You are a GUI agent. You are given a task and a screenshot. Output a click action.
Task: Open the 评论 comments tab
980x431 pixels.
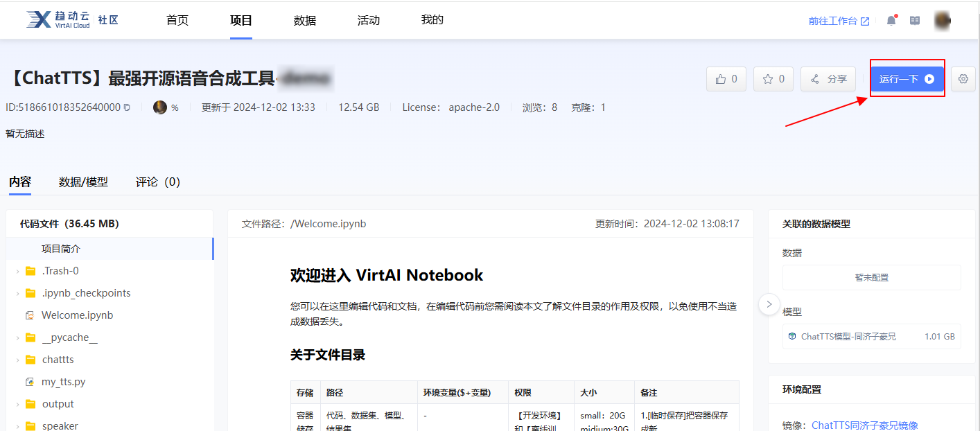point(157,182)
